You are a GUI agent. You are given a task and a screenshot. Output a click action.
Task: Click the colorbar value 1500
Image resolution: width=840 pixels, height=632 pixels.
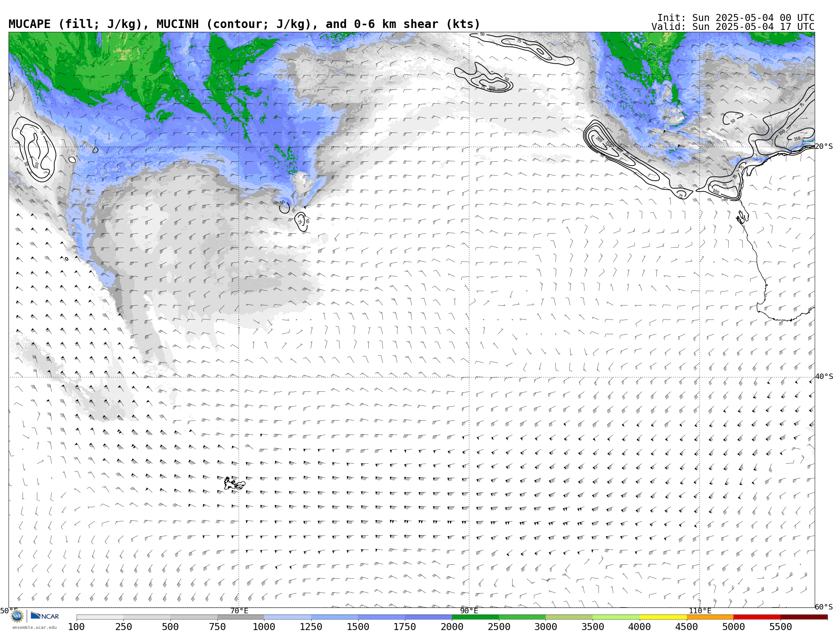(358, 627)
